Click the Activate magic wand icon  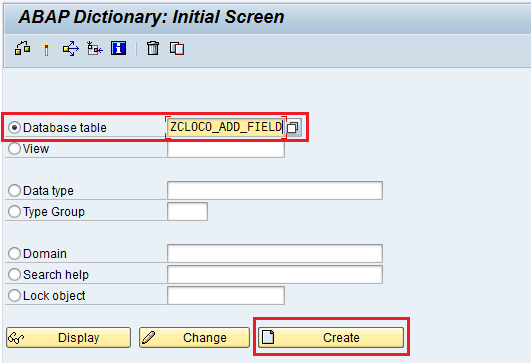46,48
